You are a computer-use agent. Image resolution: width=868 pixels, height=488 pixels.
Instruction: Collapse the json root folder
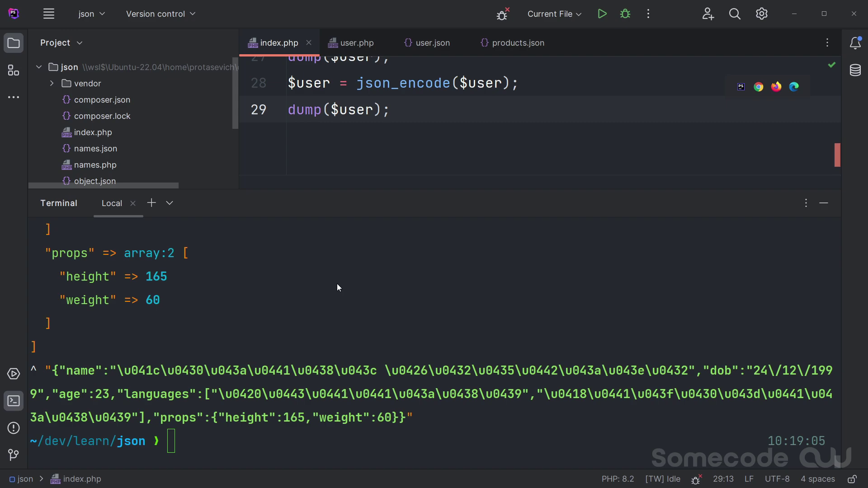[x=39, y=67]
